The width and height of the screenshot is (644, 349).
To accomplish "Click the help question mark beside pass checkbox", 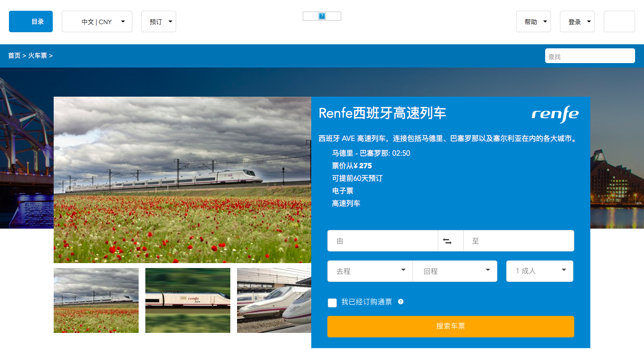I will [x=401, y=302].
